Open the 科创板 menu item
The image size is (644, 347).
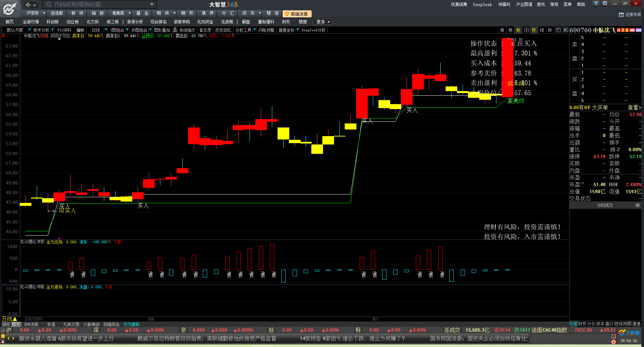[52, 22]
